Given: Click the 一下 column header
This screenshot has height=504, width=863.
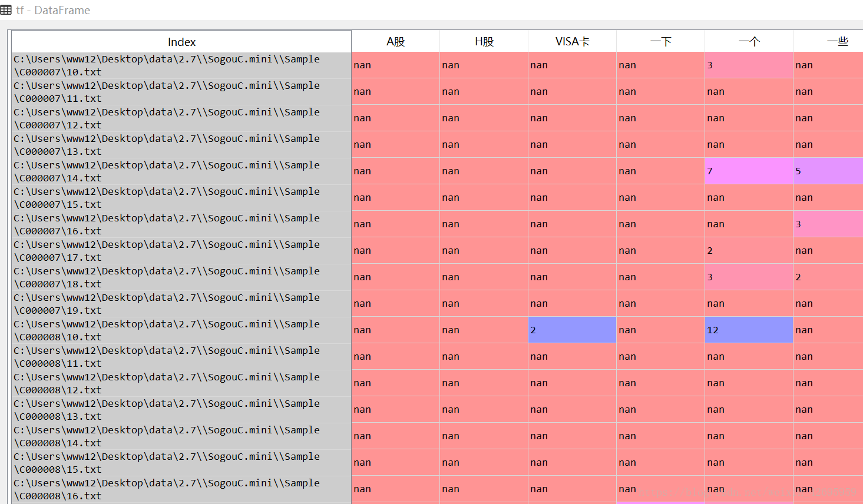Looking at the screenshot, I should 661,42.
